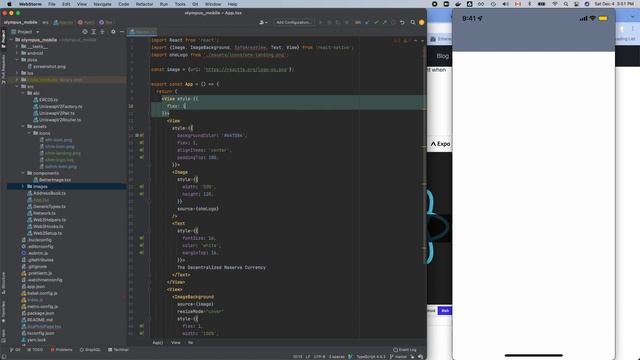The width and height of the screenshot is (640, 360).
Task: Open the Tools menu
Action: tap(180, 4)
